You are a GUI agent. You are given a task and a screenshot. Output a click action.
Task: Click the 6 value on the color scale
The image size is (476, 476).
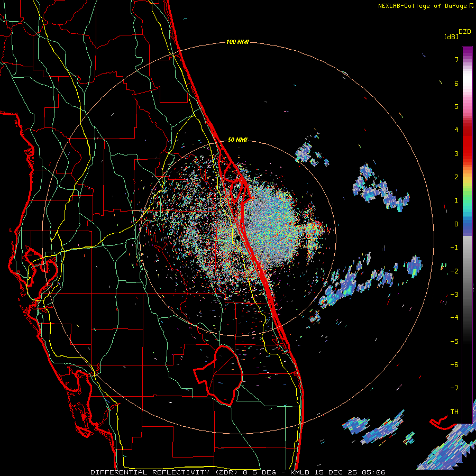click(x=456, y=83)
